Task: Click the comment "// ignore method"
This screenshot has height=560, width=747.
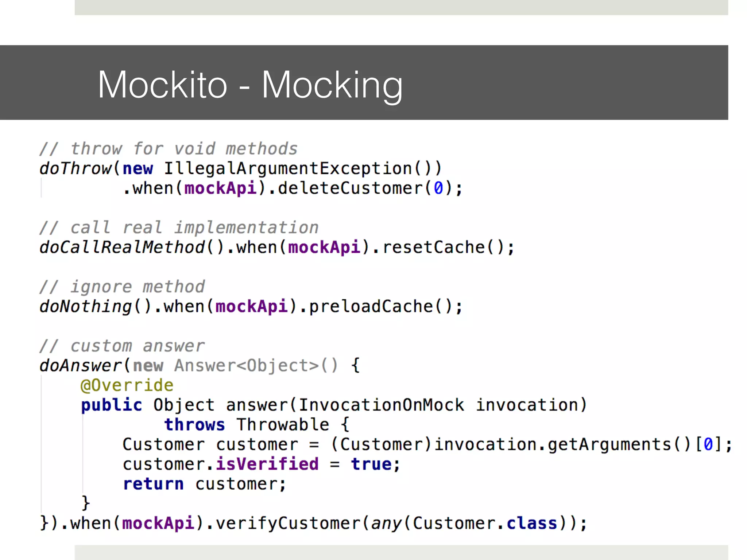Action: pos(122,287)
